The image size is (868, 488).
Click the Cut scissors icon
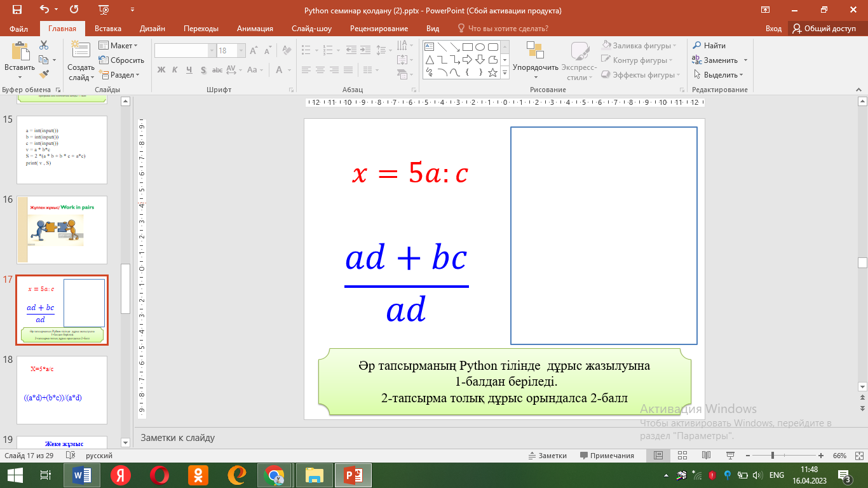tap(44, 45)
